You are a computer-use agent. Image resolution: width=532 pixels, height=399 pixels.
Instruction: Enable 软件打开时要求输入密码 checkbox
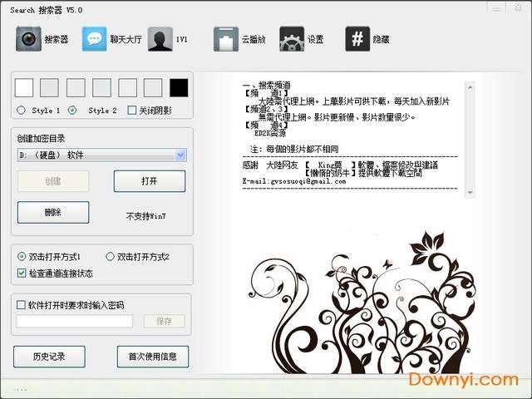tap(22, 305)
